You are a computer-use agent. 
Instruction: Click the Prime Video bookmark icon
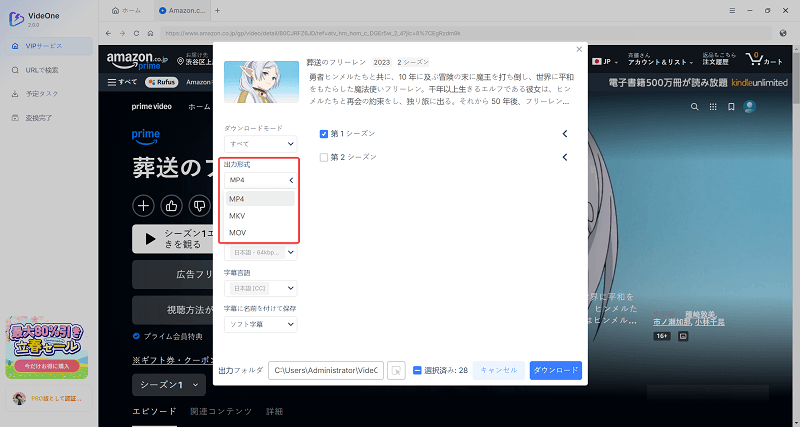click(x=731, y=107)
